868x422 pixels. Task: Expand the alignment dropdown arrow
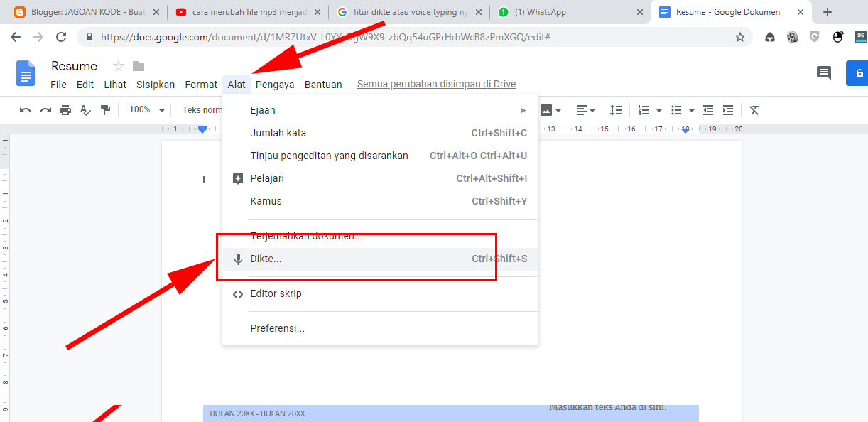pos(593,111)
